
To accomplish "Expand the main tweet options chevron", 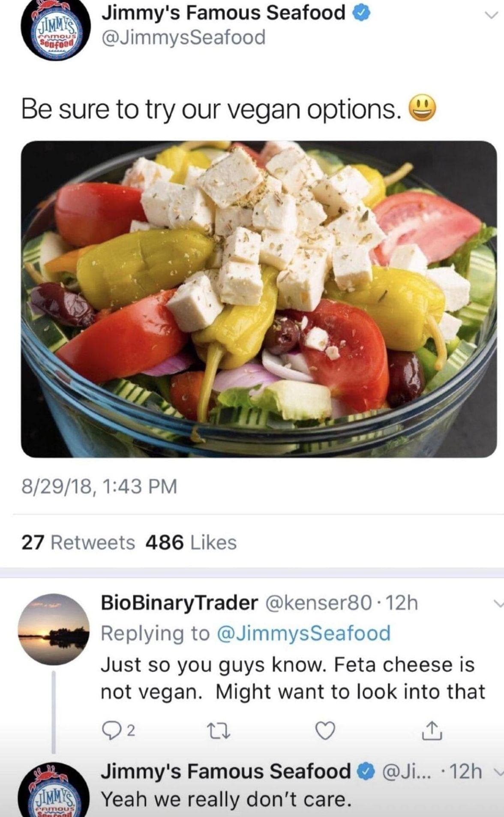I will pyautogui.click(x=492, y=15).
